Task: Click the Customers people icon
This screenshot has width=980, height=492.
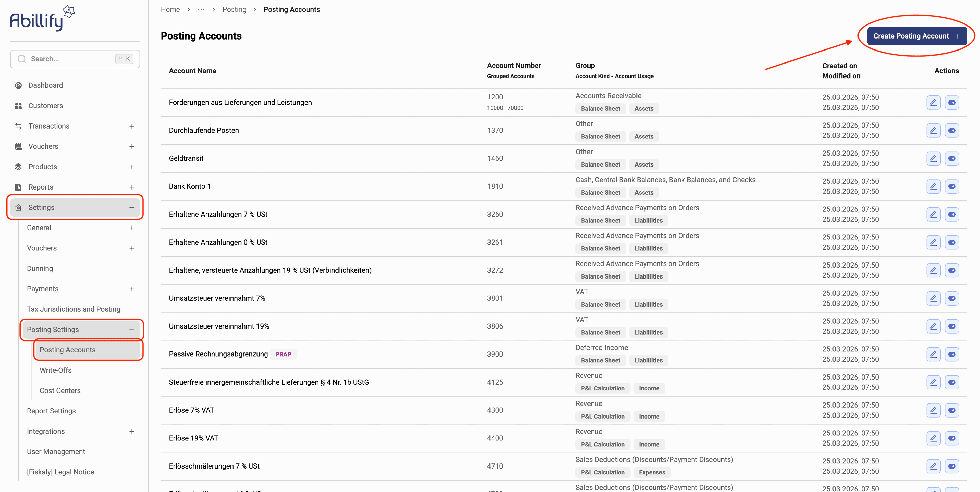Action: [18, 106]
